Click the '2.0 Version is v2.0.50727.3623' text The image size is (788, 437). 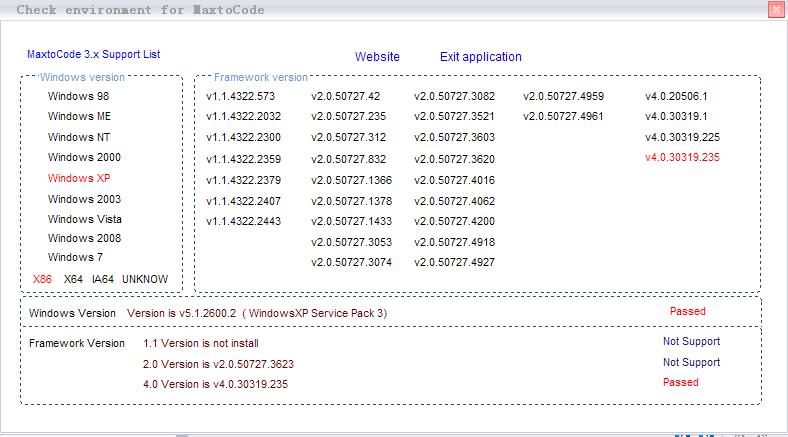pyautogui.click(x=218, y=364)
